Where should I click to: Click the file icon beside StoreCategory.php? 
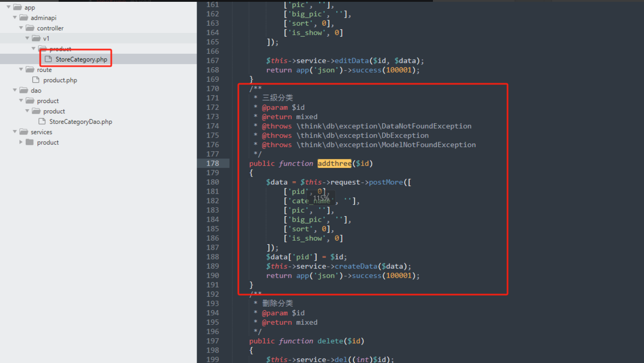point(49,59)
